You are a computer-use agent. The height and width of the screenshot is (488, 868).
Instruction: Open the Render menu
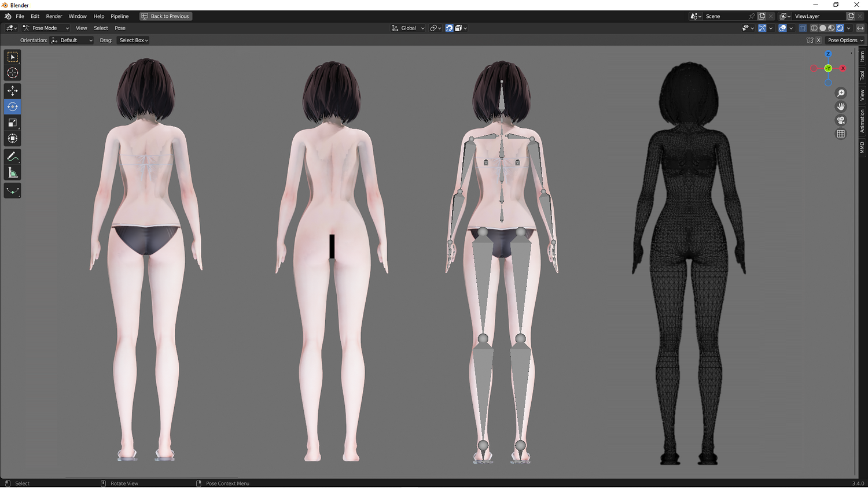tap(54, 16)
